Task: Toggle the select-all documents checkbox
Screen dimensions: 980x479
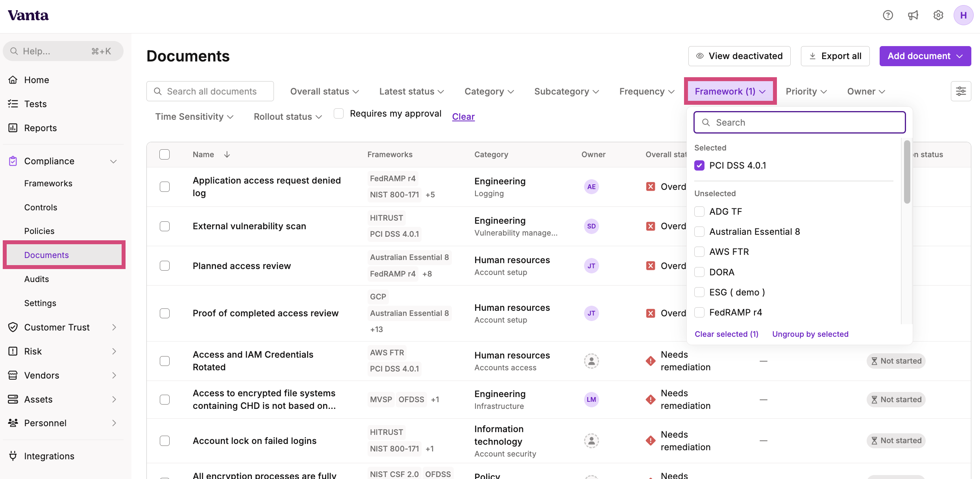Action: [165, 154]
